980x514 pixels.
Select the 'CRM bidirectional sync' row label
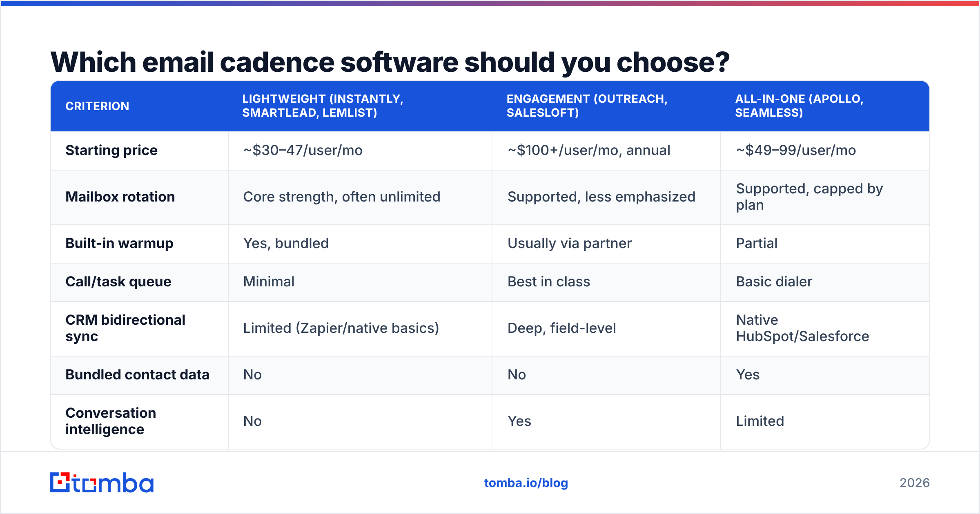pyautogui.click(x=125, y=328)
